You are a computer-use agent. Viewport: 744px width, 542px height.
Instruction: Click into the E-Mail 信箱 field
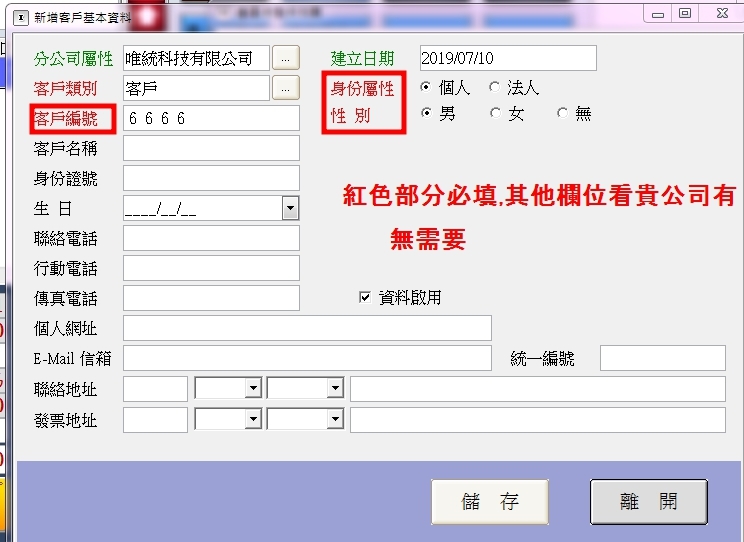click(307, 358)
